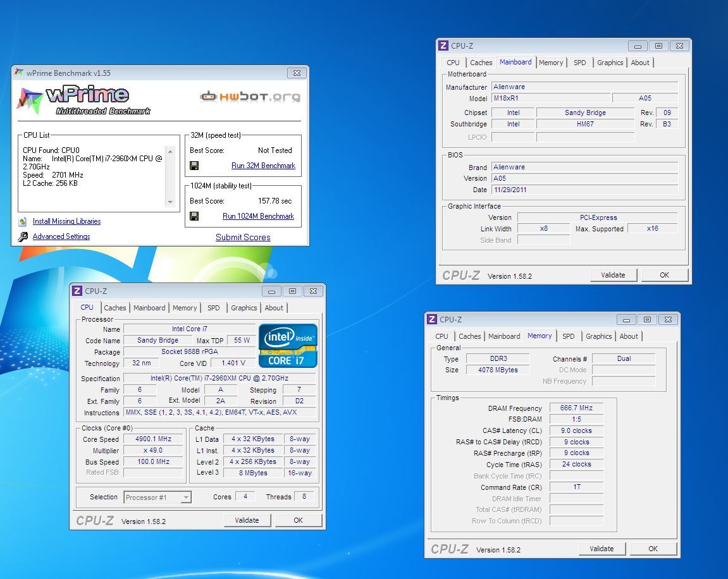Click the 157.78 sec best score
The height and width of the screenshot is (579, 728).
point(275,201)
